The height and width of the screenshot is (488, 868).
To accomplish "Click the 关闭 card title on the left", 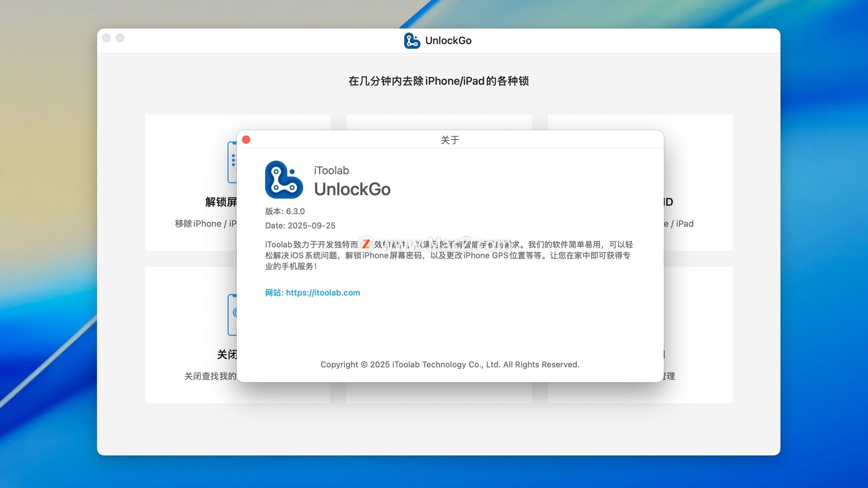I will (226, 354).
